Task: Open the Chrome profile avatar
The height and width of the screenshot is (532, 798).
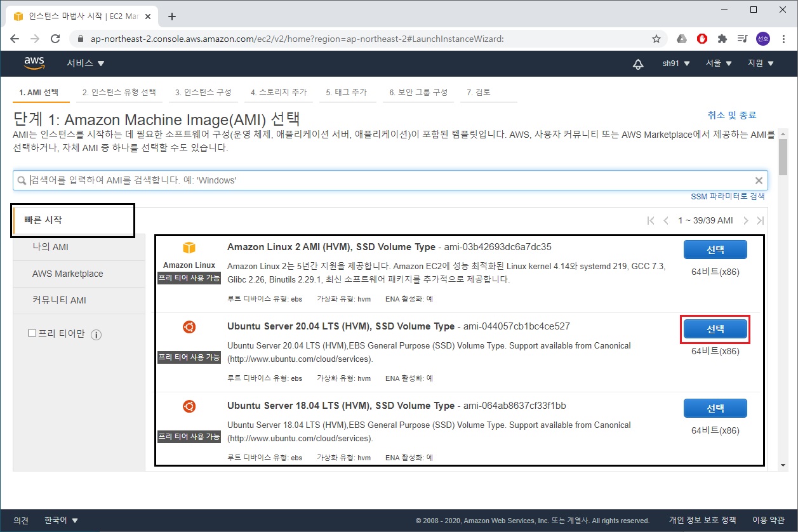Action: point(762,39)
